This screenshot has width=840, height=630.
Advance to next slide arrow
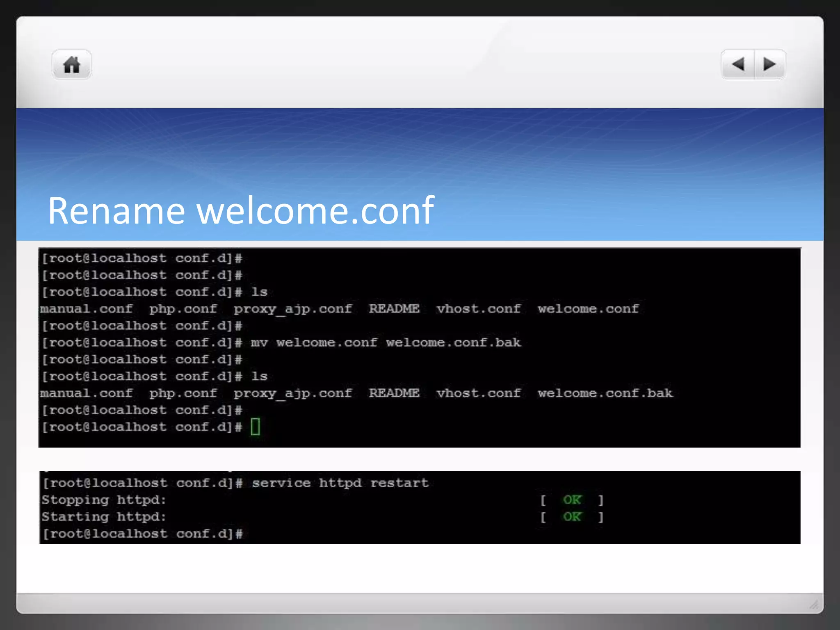(x=770, y=64)
